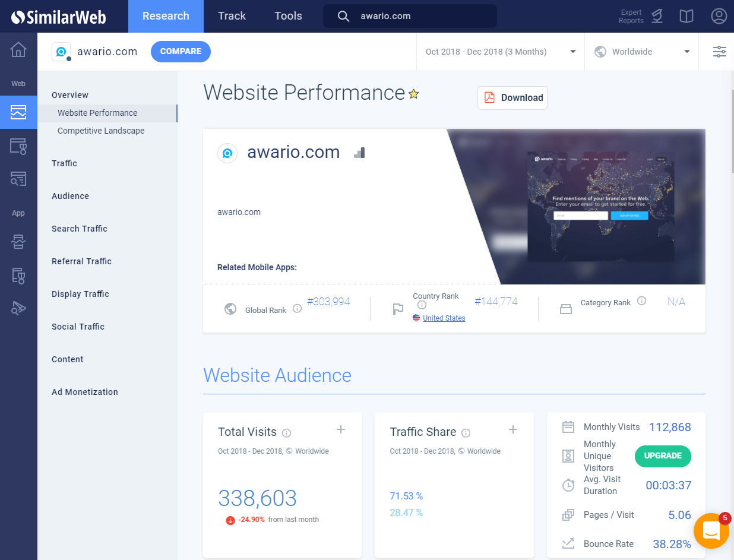Expand the Referral Traffic section
This screenshot has width=734, height=560.
coord(81,261)
